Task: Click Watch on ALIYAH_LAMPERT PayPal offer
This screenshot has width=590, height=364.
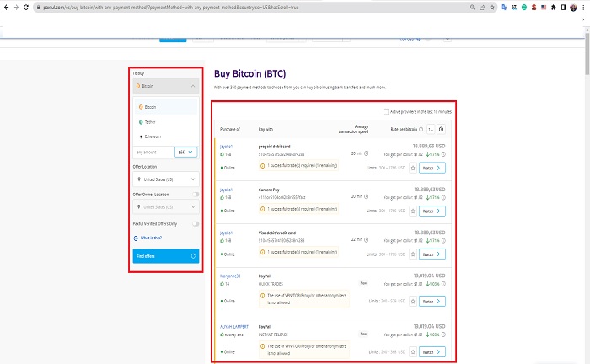Action: 432,352
